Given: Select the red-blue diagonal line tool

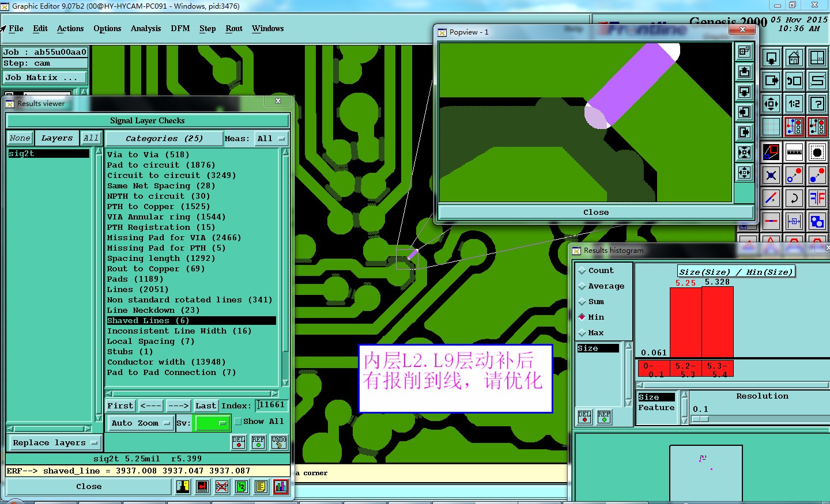Looking at the screenshot, I should [x=771, y=198].
